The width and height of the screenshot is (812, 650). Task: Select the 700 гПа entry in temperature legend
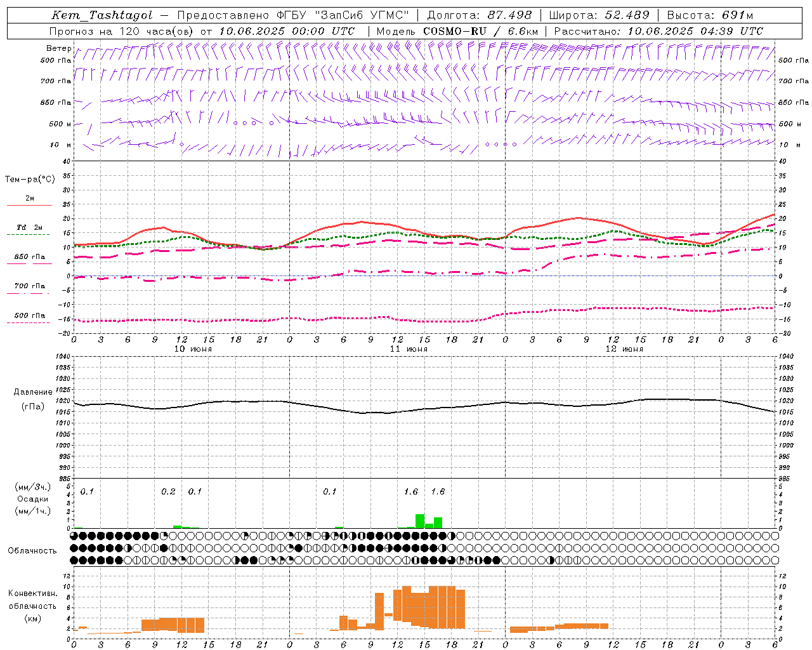(30, 286)
